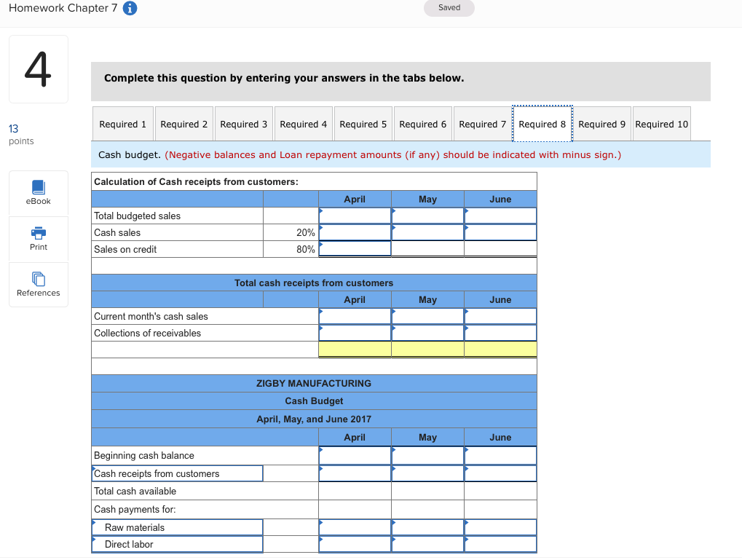Image resolution: width=742 pixels, height=560 pixels.
Task: Open the Direct labor label dropdown
Action: tap(178, 545)
